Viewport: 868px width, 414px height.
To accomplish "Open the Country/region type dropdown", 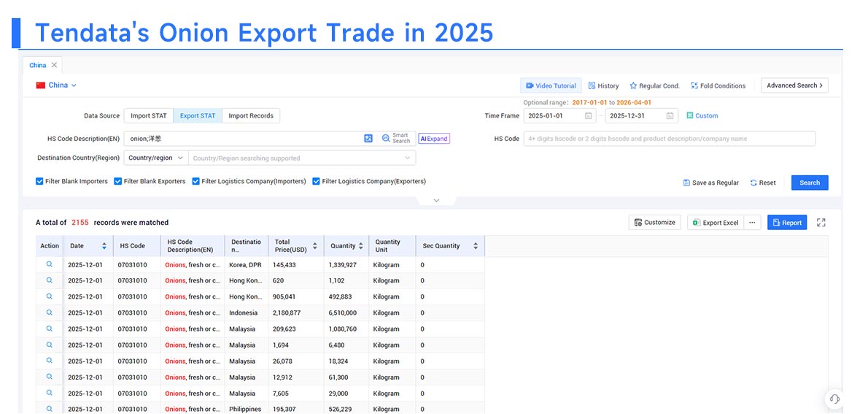I will (156, 158).
